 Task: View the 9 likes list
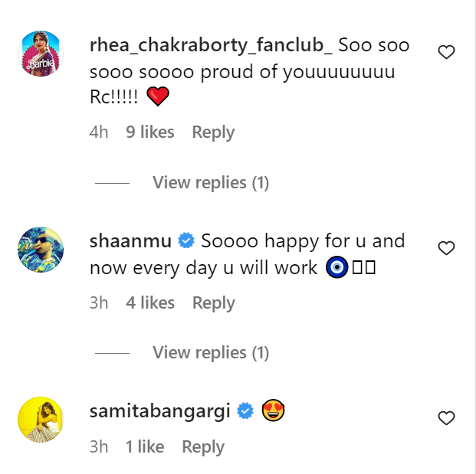[150, 132]
